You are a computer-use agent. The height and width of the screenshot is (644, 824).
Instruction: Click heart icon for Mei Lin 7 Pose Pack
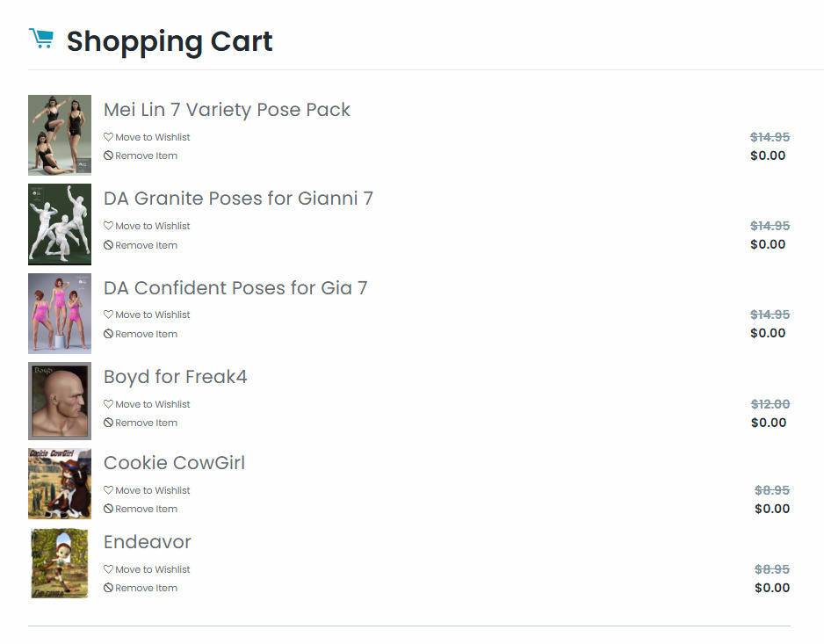(108, 137)
